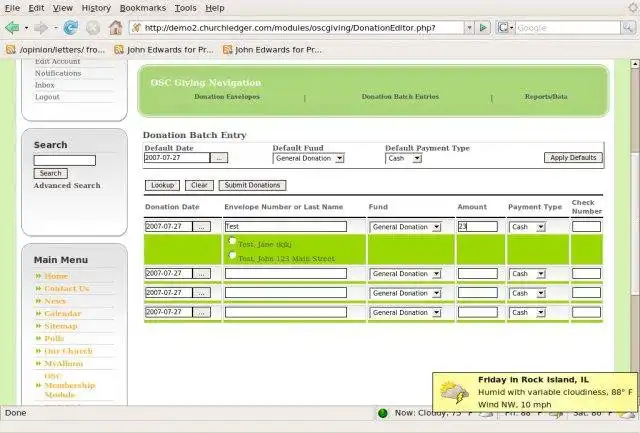
Task: Select the Test, Jane radio button
Action: [x=232, y=241]
